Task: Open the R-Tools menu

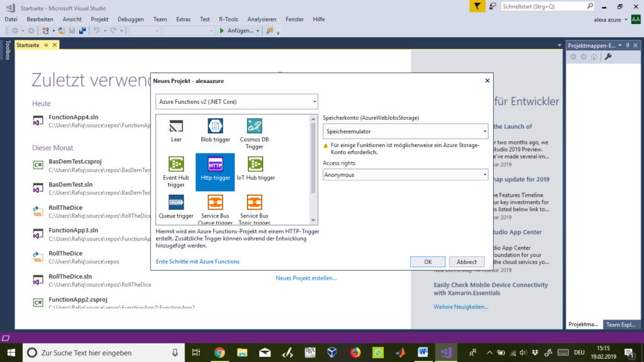Action: click(x=228, y=19)
